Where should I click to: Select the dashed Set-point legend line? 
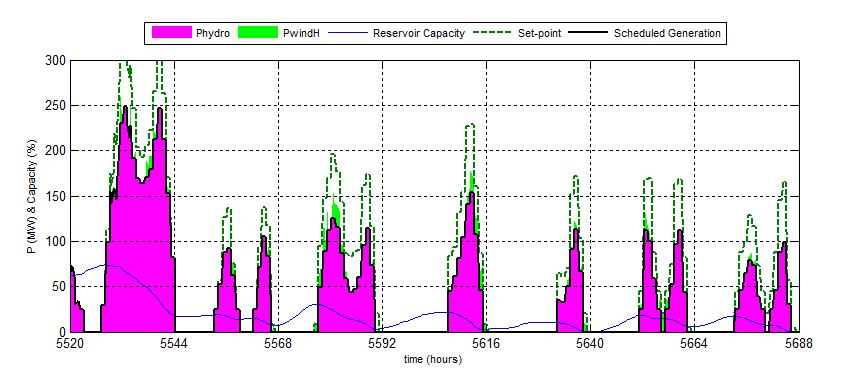point(493,33)
